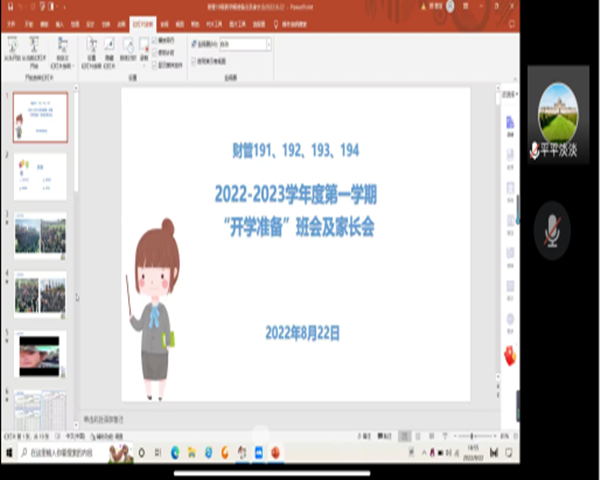
Task: Click the muted microphone circle icon
Action: tap(551, 228)
